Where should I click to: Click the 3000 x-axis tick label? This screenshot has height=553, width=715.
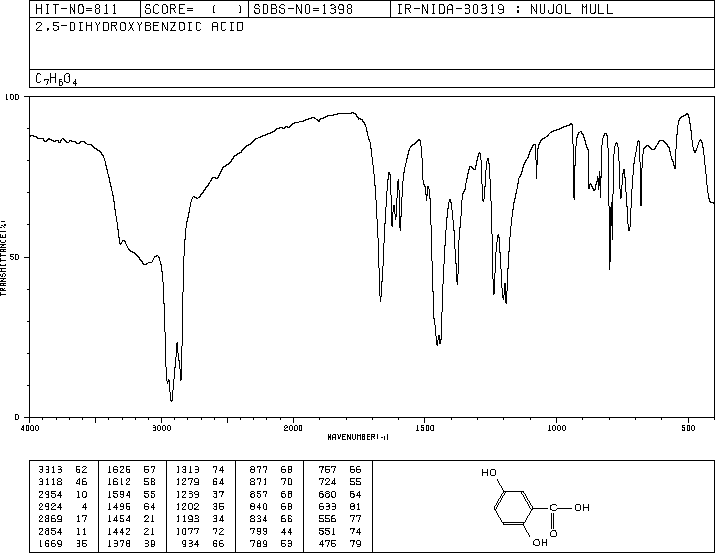(x=161, y=428)
